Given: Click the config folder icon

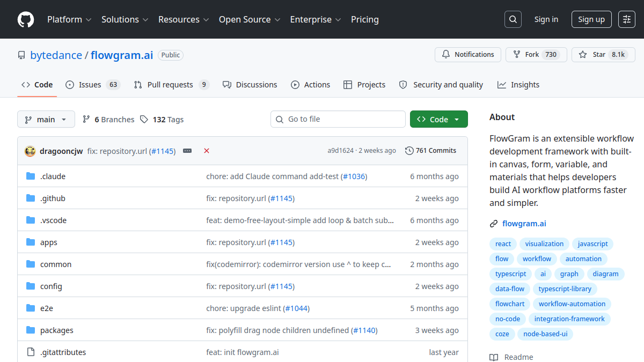Looking at the screenshot, I should click(x=31, y=286).
